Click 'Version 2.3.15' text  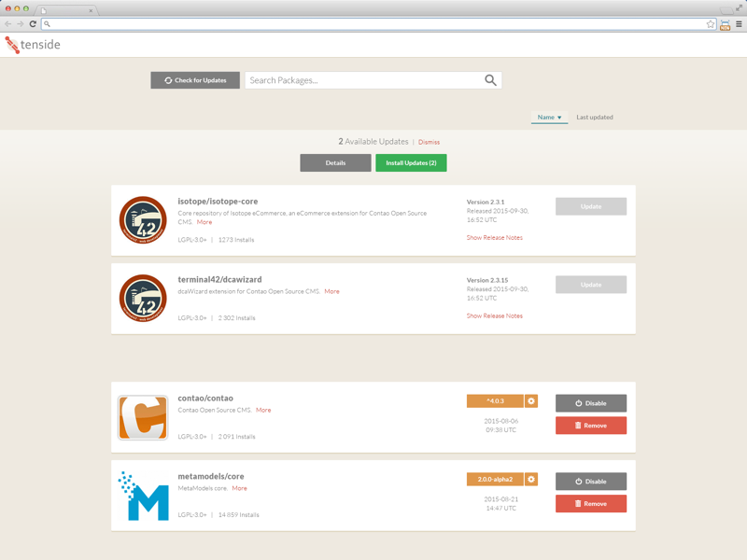pos(486,280)
